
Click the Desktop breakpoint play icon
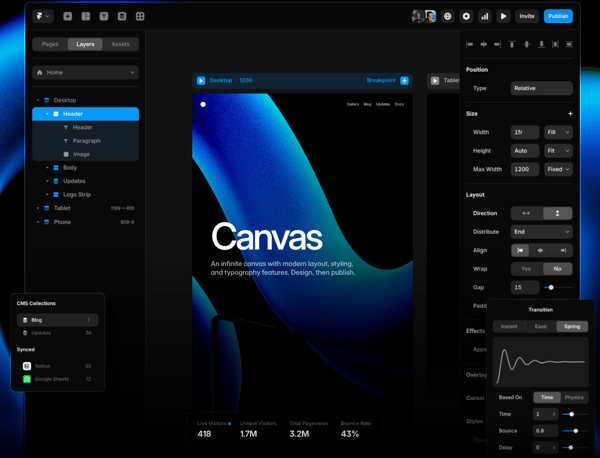click(201, 80)
